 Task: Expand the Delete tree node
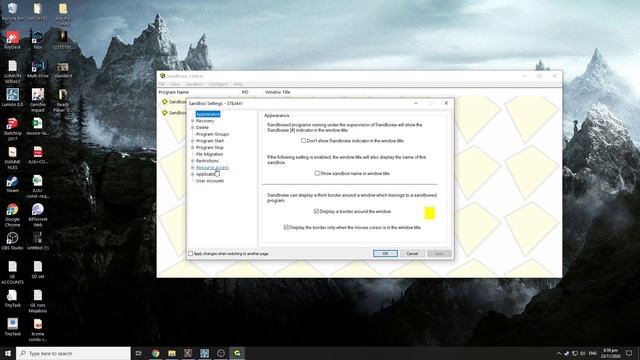[193, 127]
